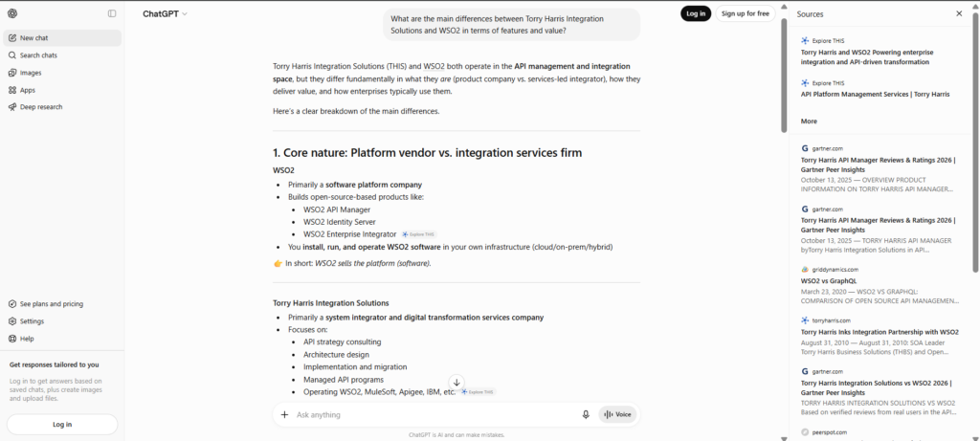
Task: Open the griddynamics.com 'WSO2 vs GraphQL' source
Action: coord(881,287)
